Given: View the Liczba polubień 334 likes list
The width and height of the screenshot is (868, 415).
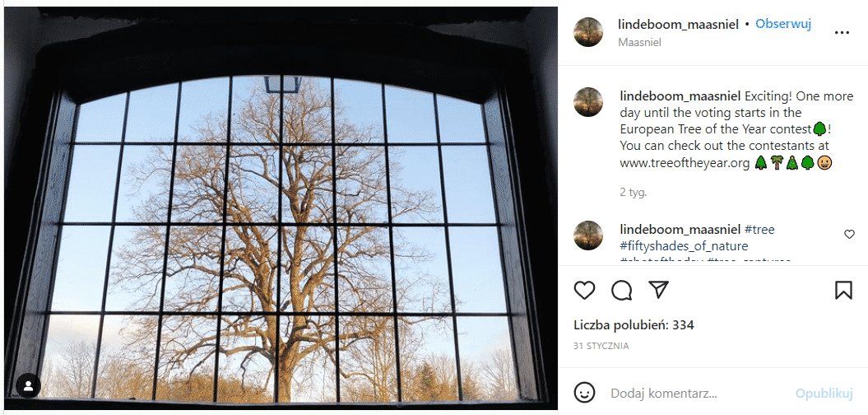Looking at the screenshot, I should (634, 325).
